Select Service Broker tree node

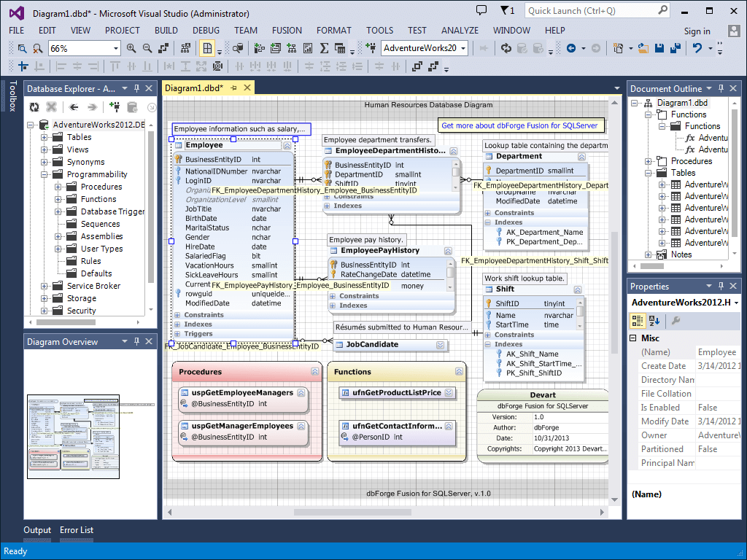[93, 286]
